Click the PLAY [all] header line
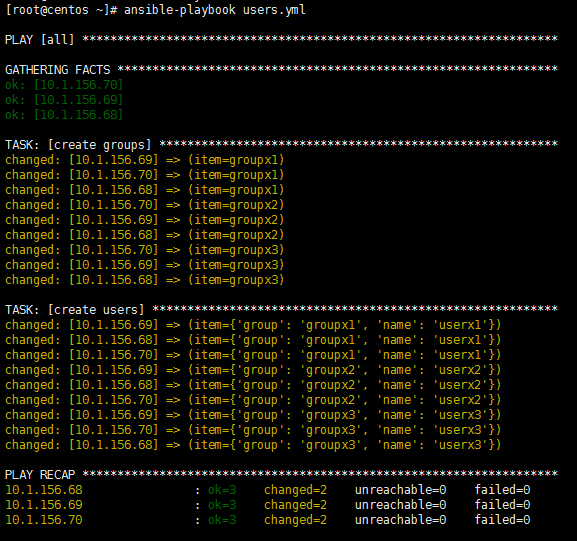Image resolution: width=577 pixels, height=541 pixels. (281, 39)
